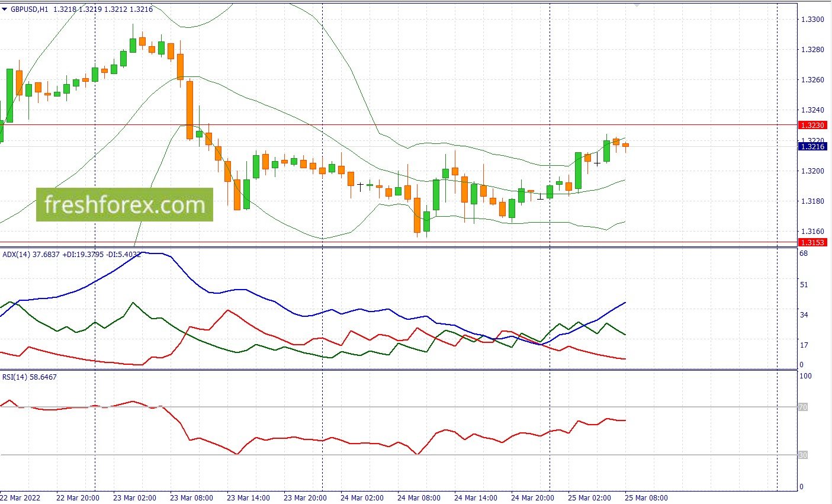Image resolution: width=832 pixels, height=504 pixels.
Task: Click the +DI:19.3795 value in ADX label
Action: pos(82,255)
